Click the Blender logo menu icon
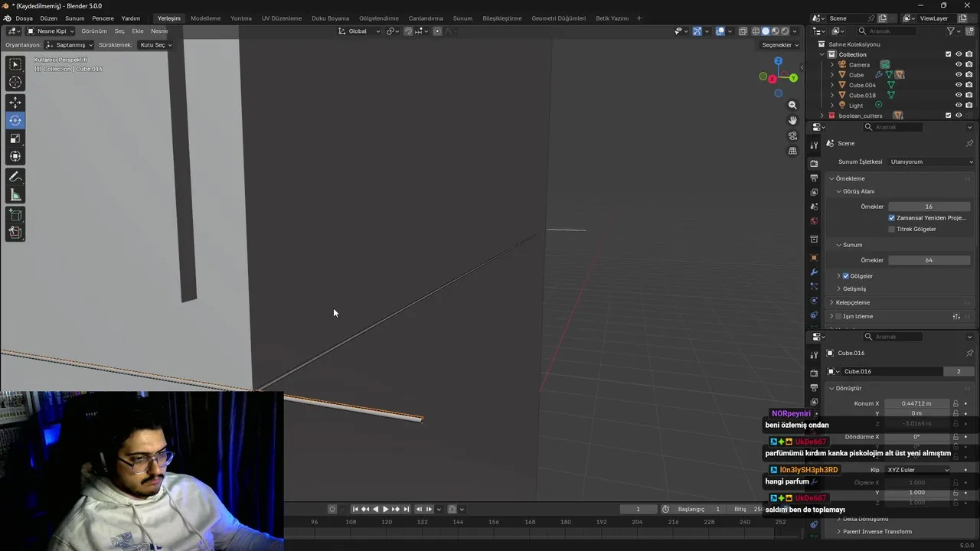This screenshot has width=980, height=551. (x=7, y=18)
